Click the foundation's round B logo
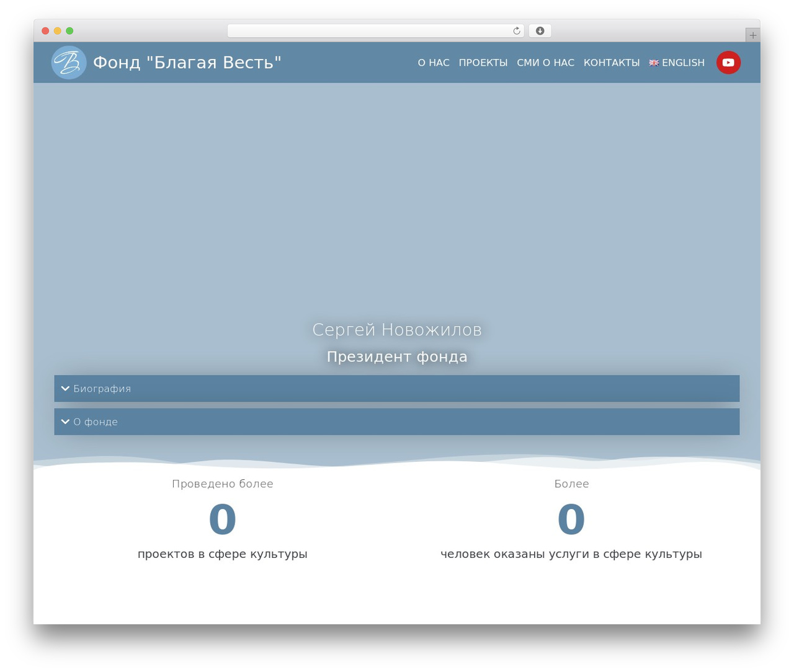The image size is (794, 672). [68, 63]
